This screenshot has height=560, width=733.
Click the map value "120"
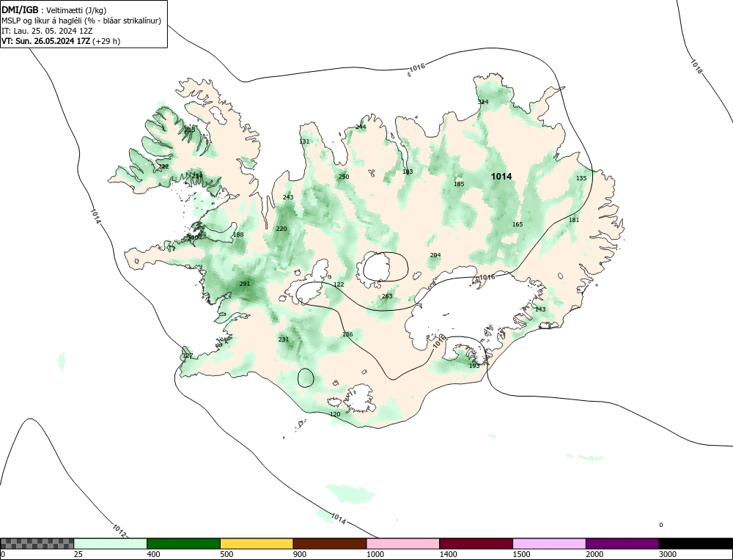(335, 414)
